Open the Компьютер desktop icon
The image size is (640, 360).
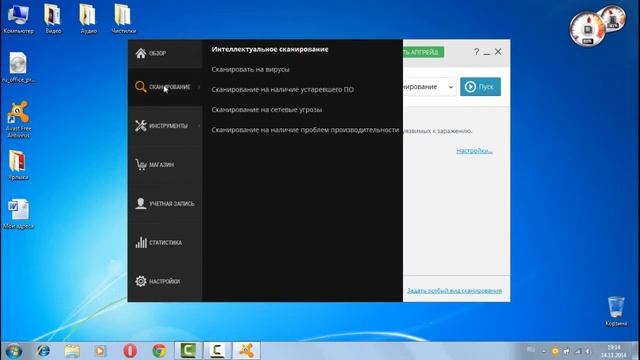(18, 18)
